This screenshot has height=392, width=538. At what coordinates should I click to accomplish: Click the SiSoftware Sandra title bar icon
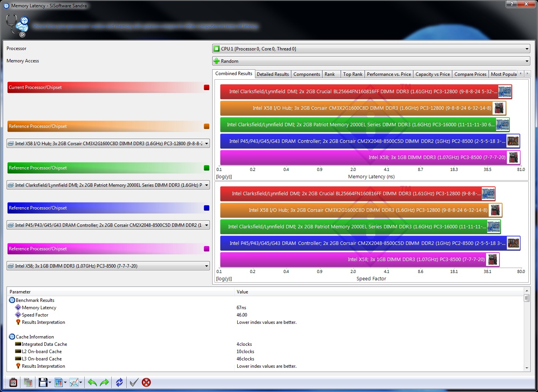click(7, 6)
